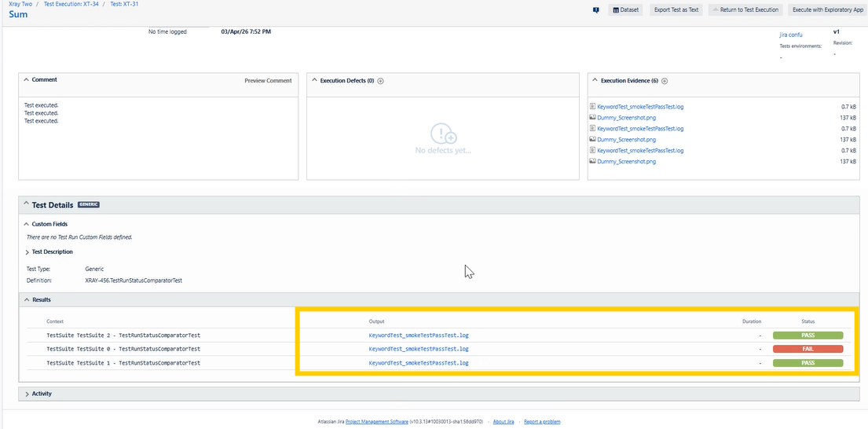Collapse the Comment section

[x=27, y=80]
